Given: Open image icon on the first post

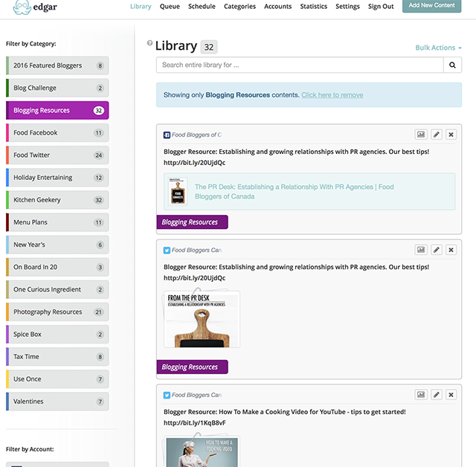Looking at the screenshot, I should [421, 135].
